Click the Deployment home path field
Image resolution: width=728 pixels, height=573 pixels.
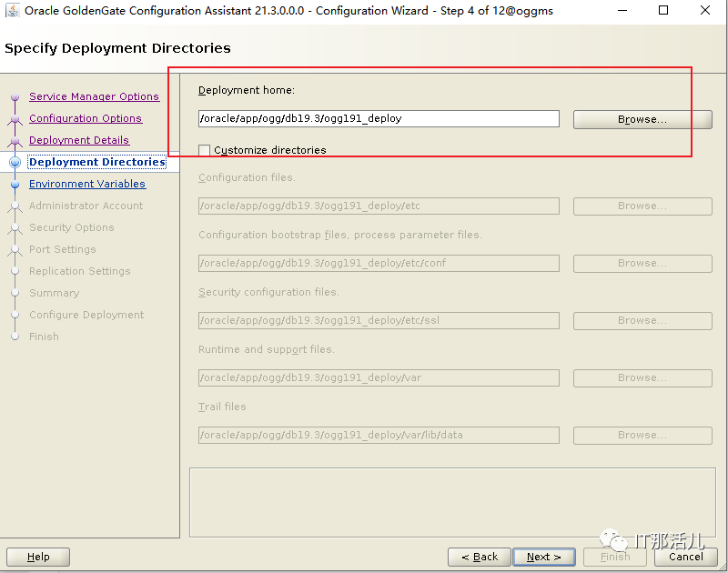click(379, 119)
